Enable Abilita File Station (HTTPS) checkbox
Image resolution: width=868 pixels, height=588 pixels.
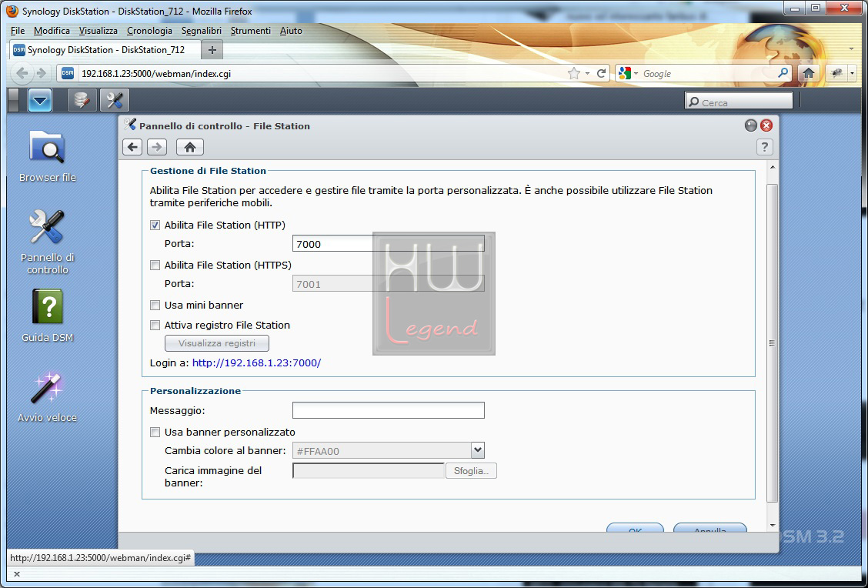tap(155, 266)
